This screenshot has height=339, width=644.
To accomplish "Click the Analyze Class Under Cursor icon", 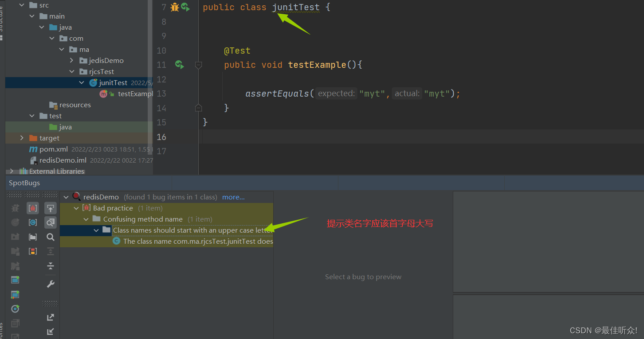I will [15, 222].
